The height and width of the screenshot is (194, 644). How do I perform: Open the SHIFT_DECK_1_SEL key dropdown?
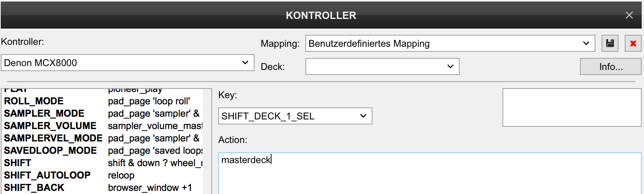(x=295, y=116)
